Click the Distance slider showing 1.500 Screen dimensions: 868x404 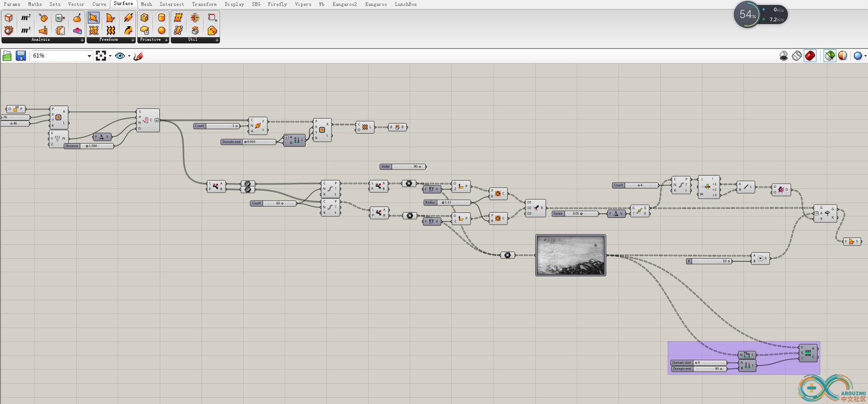tap(89, 146)
